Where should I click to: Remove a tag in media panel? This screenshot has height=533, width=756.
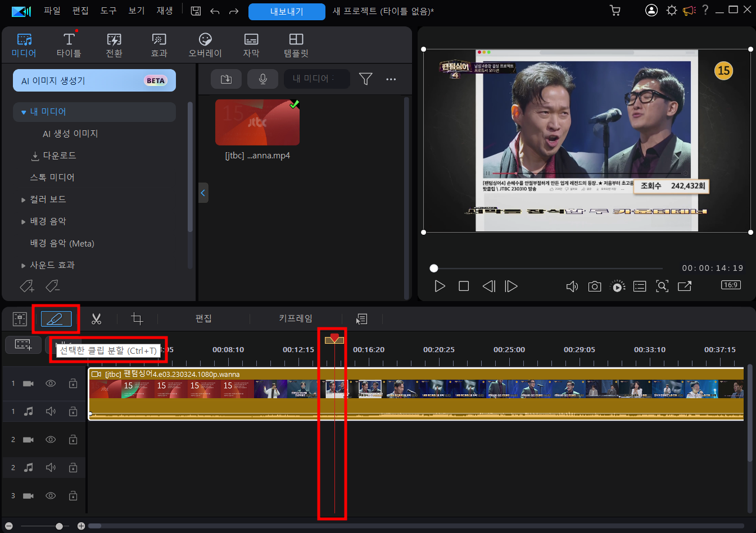click(53, 286)
